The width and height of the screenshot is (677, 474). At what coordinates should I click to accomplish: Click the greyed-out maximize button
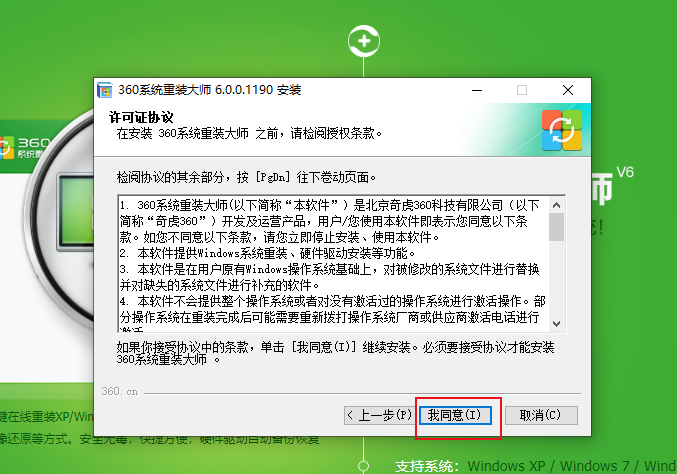coord(522,90)
